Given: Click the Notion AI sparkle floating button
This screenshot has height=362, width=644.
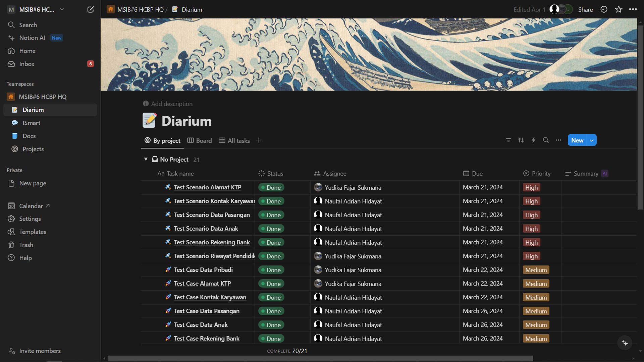Looking at the screenshot, I should (625, 343).
